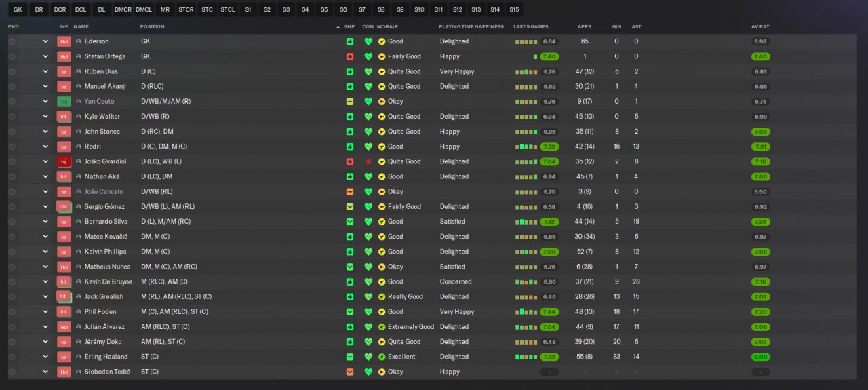Sort by the Morale column header
The image size is (868, 390).
(x=387, y=26)
